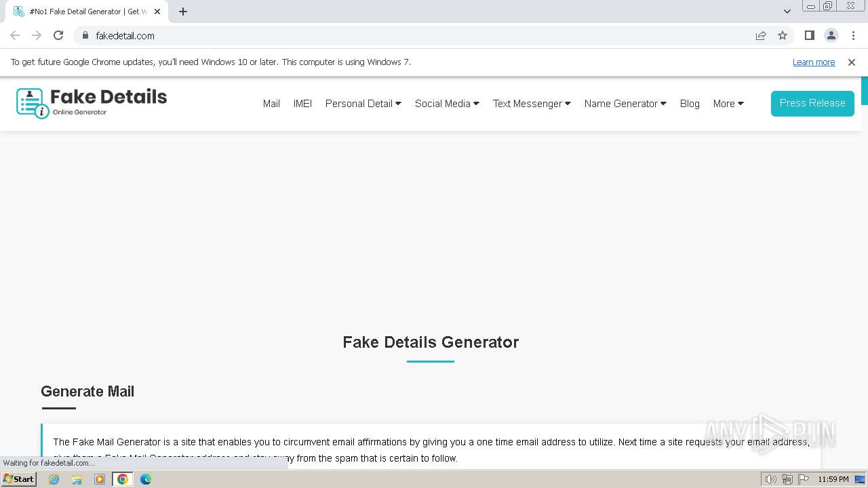The height and width of the screenshot is (488, 868).
Task: Click the share page icon in the address bar
Action: coord(761,35)
